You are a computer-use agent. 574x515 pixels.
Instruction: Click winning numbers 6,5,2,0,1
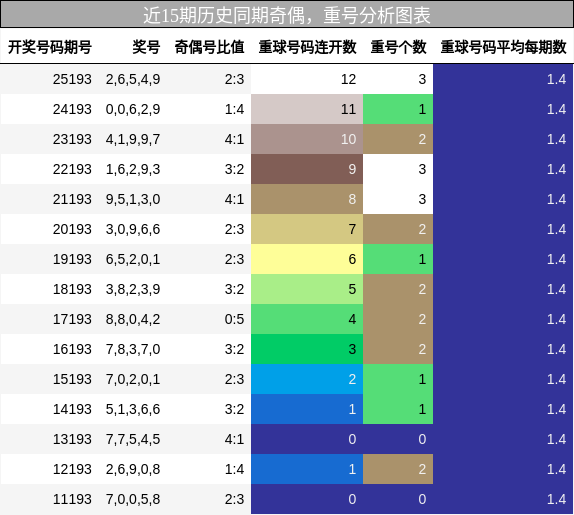(x=133, y=259)
